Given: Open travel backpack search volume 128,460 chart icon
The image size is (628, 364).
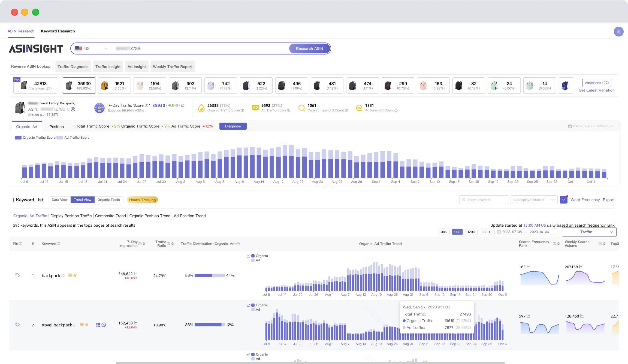Looking at the screenshot, I should pyautogui.click(x=582, y=316).
